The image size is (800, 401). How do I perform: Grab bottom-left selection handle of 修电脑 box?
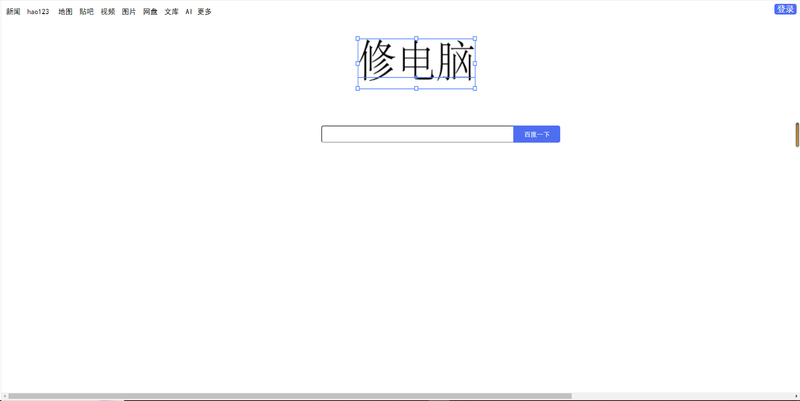point(358,88)
